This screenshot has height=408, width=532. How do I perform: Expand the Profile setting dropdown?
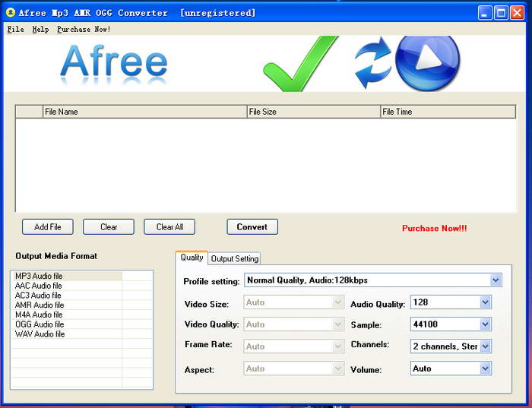pos(496,280)
